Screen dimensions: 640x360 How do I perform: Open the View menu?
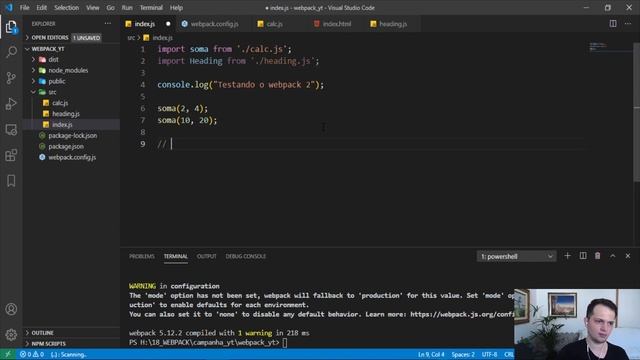tap(93, 8)
